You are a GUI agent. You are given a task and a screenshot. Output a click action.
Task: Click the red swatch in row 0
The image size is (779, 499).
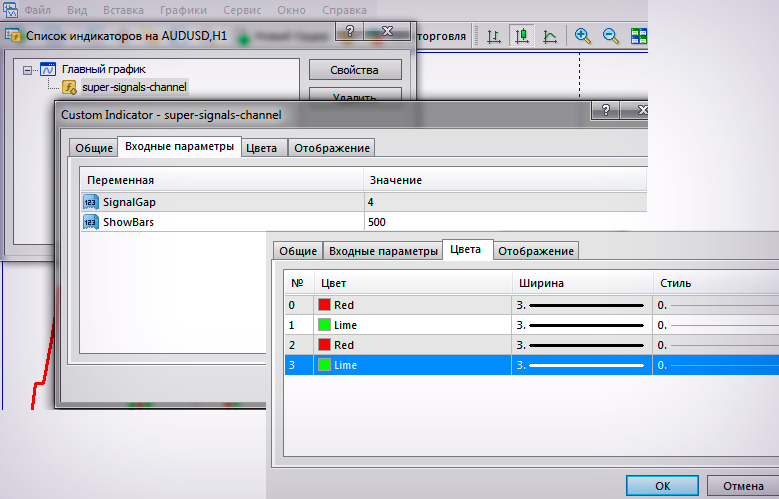(x=324, y=305)
